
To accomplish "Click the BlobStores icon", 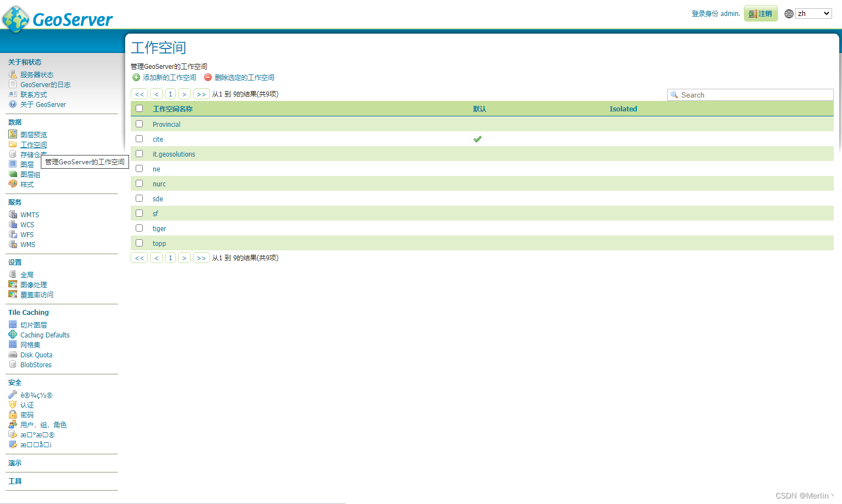I will (13, 364).
